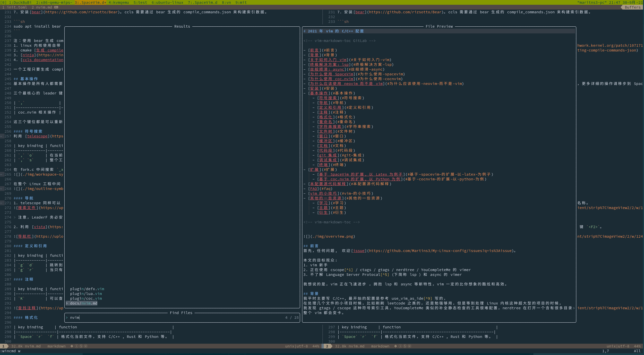Open the init.toml buffer tab
Viewport: 644px width, 355px height.
15,7
